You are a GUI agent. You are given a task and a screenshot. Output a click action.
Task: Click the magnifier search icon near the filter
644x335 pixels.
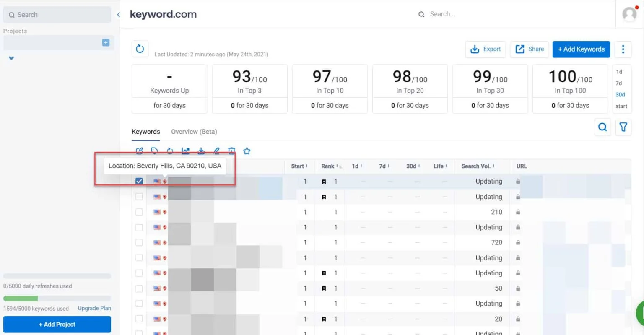tap(602, 127)
